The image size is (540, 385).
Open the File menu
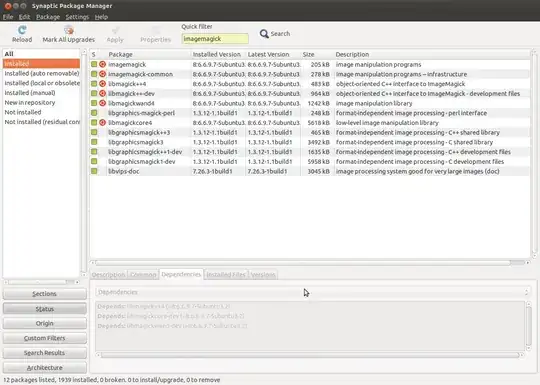point(8,17)
